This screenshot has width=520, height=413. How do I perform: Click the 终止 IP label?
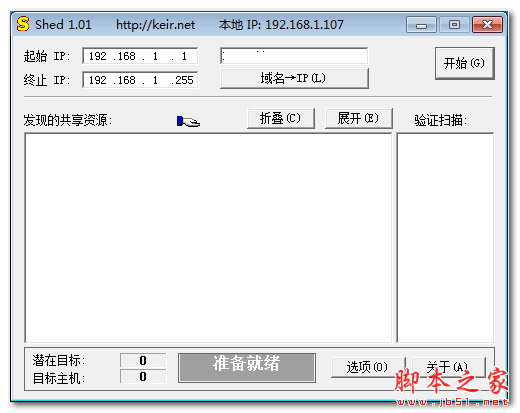point(47,80)
